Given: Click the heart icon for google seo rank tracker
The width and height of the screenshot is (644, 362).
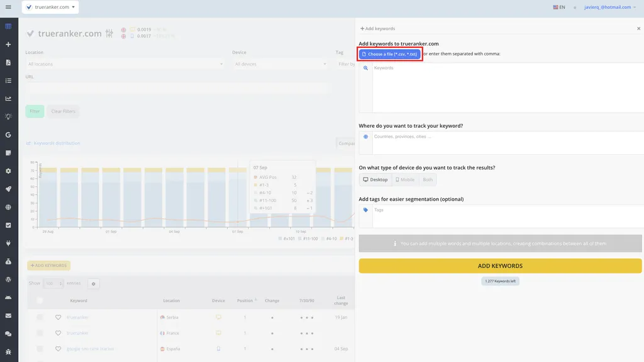Looking at the screenshot, I should 58,349.
